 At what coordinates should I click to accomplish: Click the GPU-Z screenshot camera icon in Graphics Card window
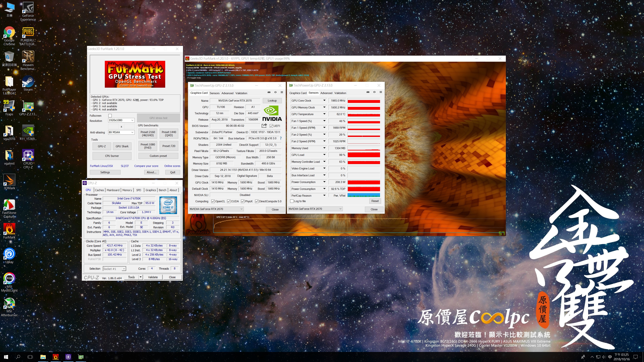tap(269, 93)
